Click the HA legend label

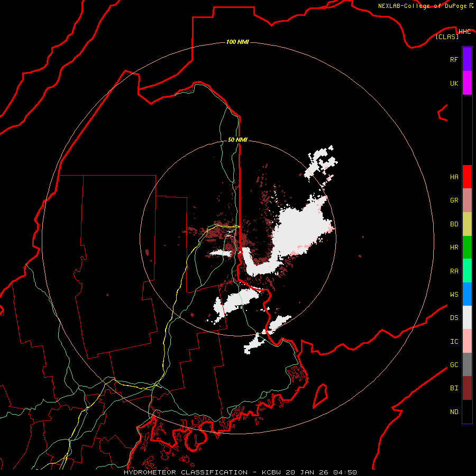(454, 177)
